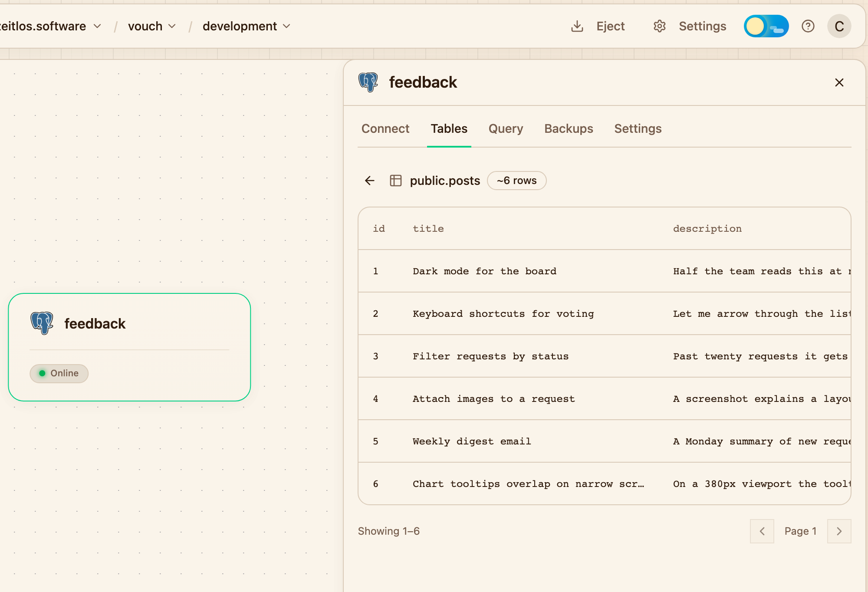Screen dimensions: 868x592
Task: Select the feedback database card on canvas
Action: click(129, 347)
